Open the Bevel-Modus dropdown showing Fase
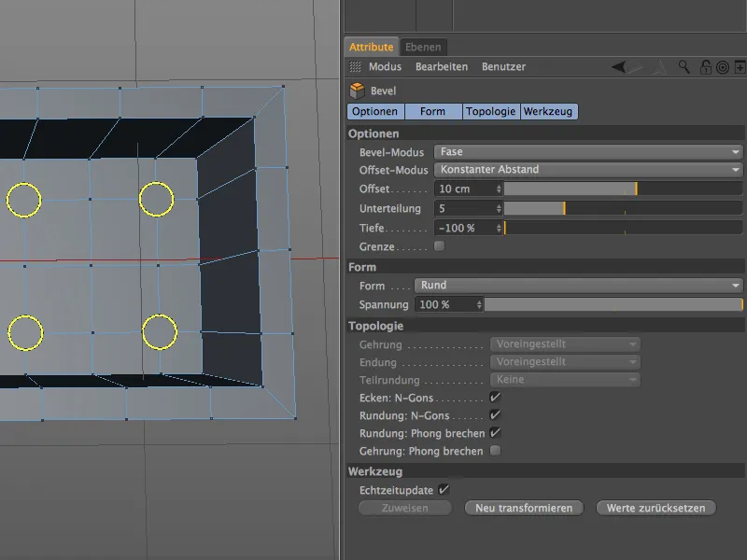This screenshot has height=560, width=747. click(588, 152)
